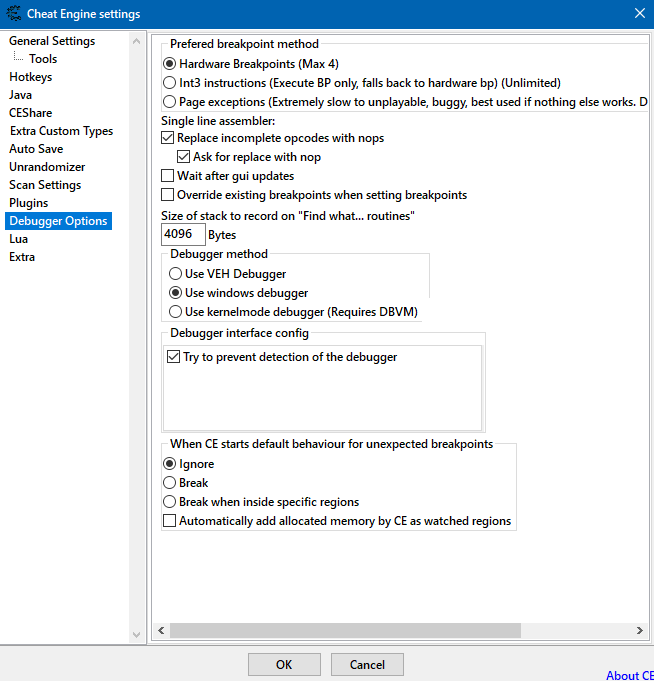Close the Cheat Engine settings window
654x681 pixels.
[x=639, y=14]
